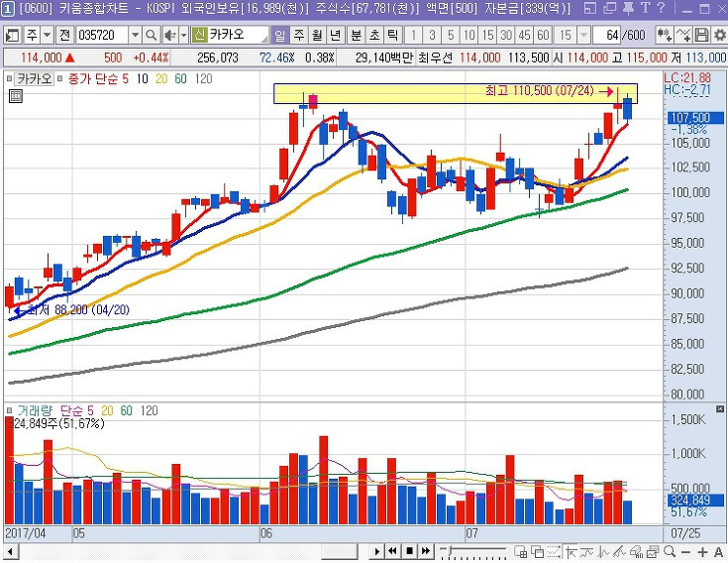Select interval button 5
The image size is (728, 563).
pos(451,35)
